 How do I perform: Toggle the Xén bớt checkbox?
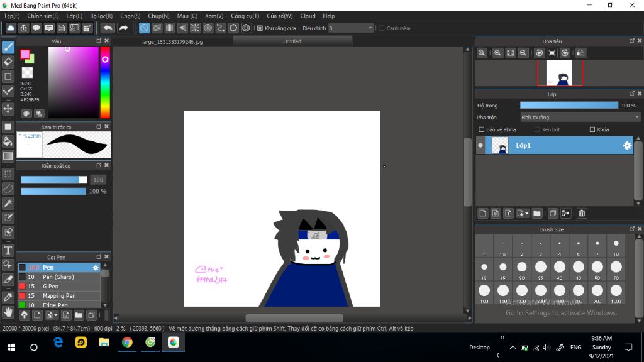coord(537,129)
